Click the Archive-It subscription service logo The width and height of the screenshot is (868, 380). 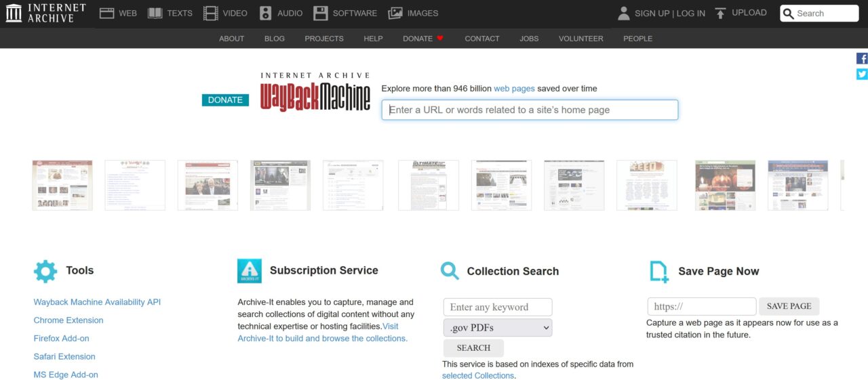[250, 271]
